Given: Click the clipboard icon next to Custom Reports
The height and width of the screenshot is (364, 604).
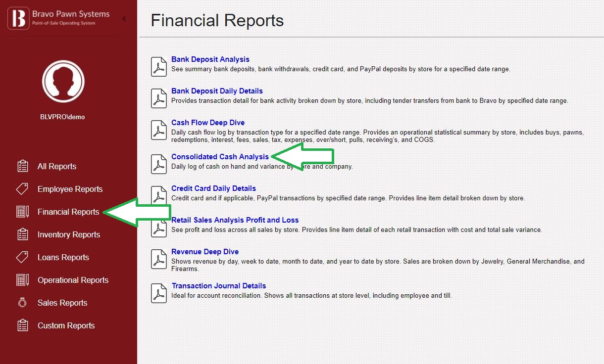Looking at the screenshot, I should coord(22,325).
